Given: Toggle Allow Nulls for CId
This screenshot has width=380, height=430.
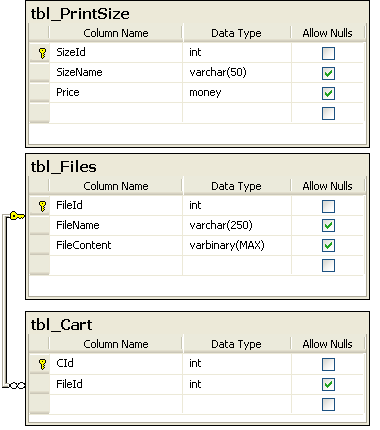Looking at the screenshot, I should [x=328, y=364].
